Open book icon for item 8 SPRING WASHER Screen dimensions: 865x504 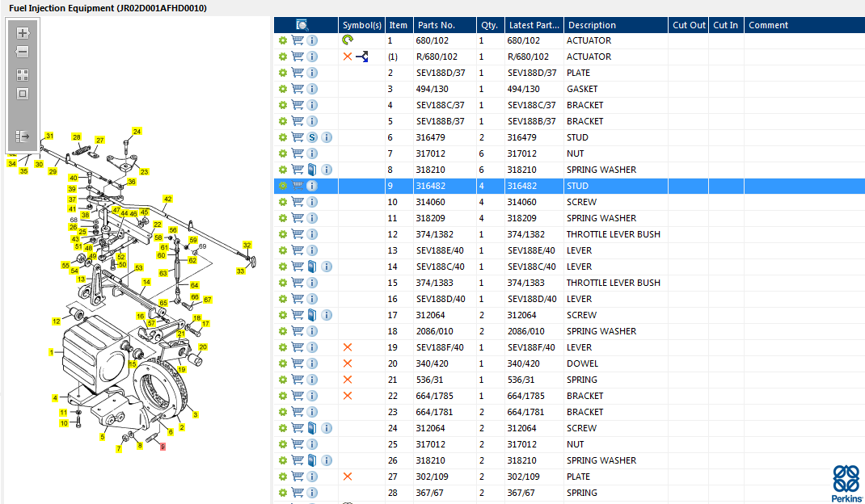[312, 170]
